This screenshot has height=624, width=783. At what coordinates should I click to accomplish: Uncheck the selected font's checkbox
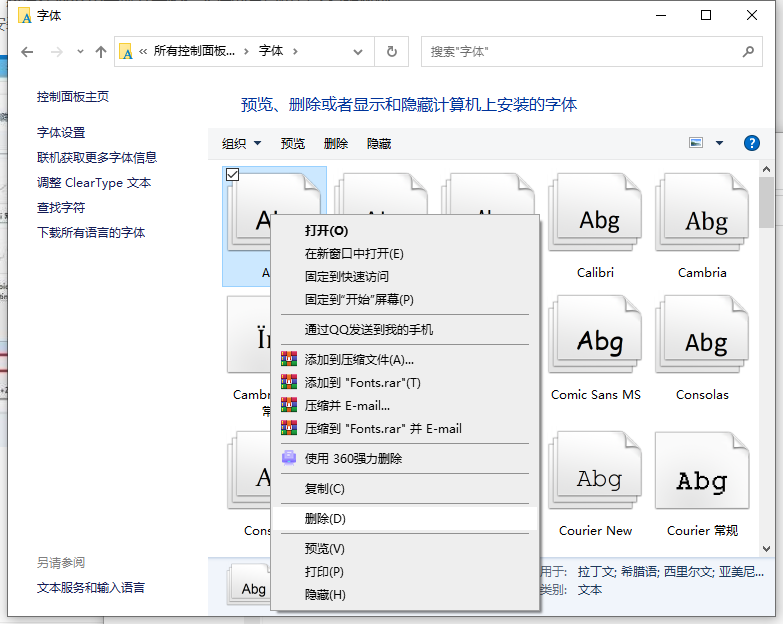(233, 175)
